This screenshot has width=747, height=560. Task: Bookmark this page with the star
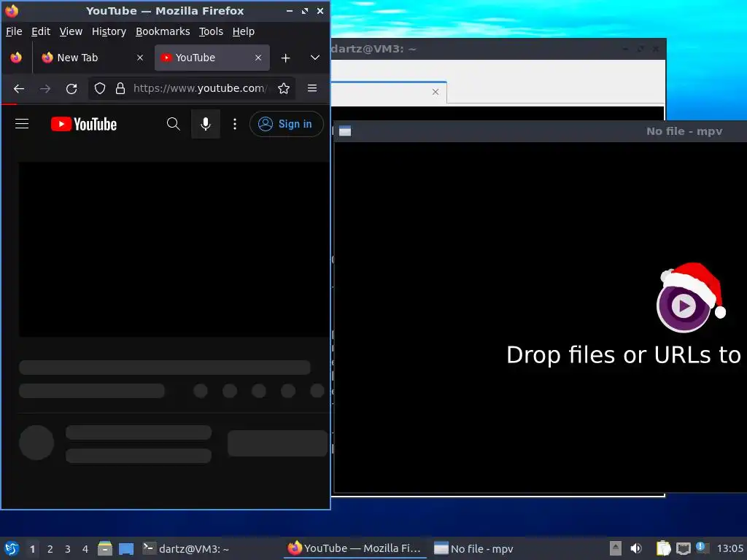coord(284,88)
